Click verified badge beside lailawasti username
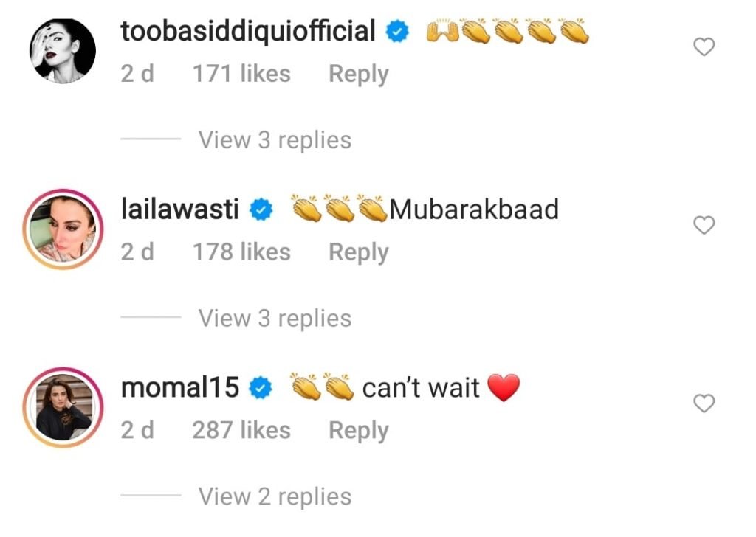This screenshot has width=756, height=537. tap(261, 210)
